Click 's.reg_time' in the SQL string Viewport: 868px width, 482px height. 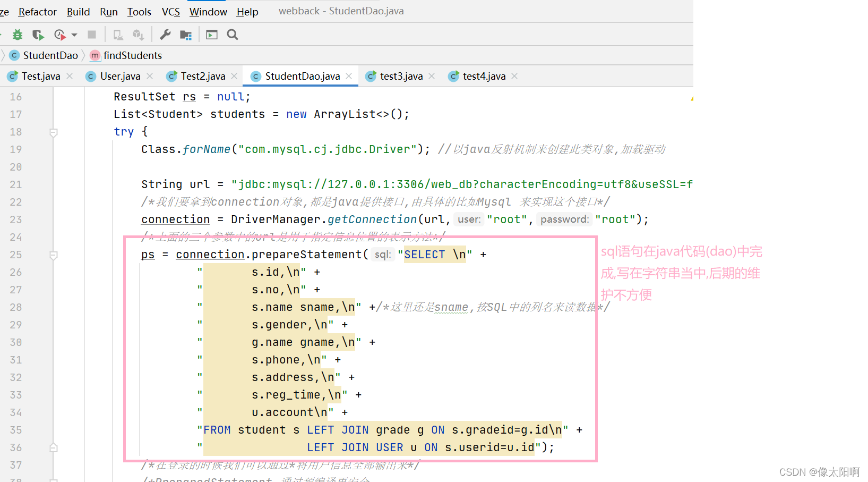coord(286,395)
